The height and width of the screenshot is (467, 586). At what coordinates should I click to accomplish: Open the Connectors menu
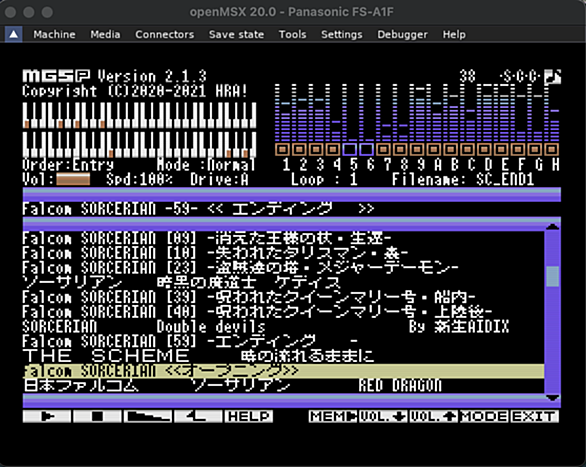(164, 34)
